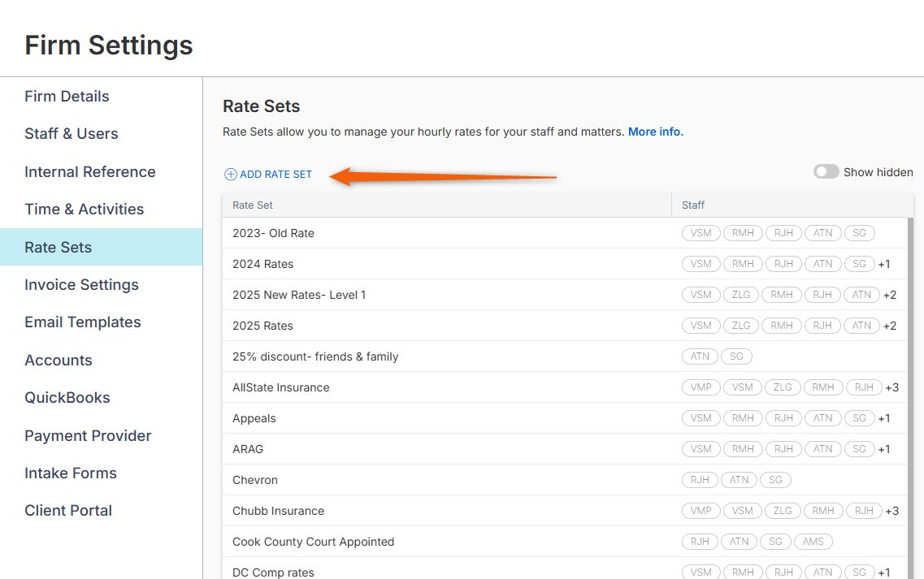Image resolution: width=924 pixels, height=579 pixels.
Task: Open QuickBooks integration settings
Action: coord(67,398)
